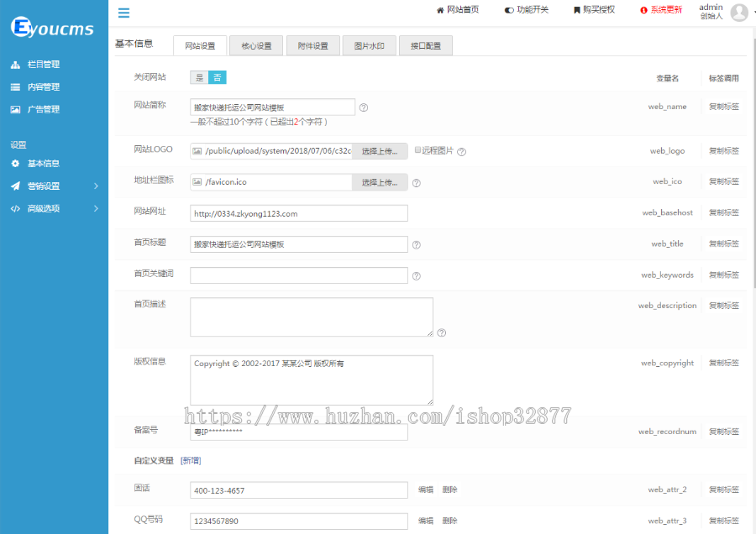Switch to the 图片水印 tab
The width and height of the screenshot is (756, 534).
point(370,46)
